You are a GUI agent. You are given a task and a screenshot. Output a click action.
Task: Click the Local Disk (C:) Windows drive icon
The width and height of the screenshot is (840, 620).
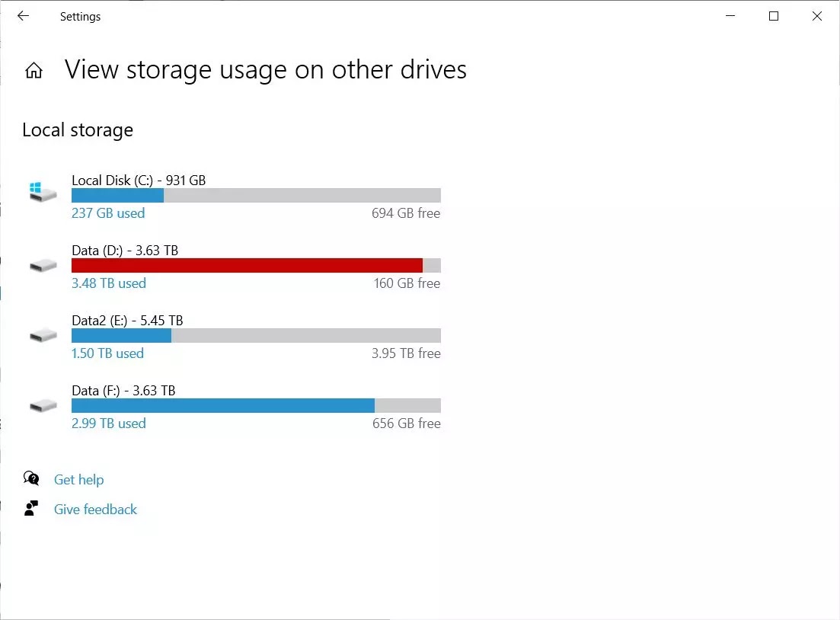[43, 191]
